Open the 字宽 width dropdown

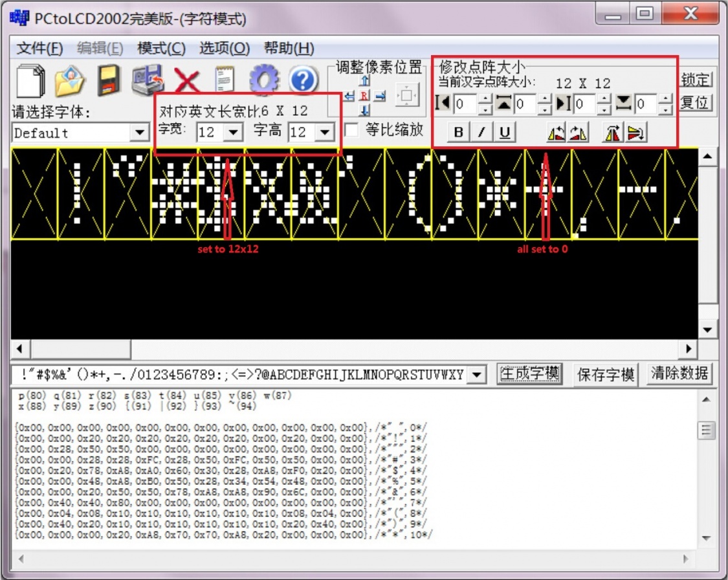coord(233,133)
